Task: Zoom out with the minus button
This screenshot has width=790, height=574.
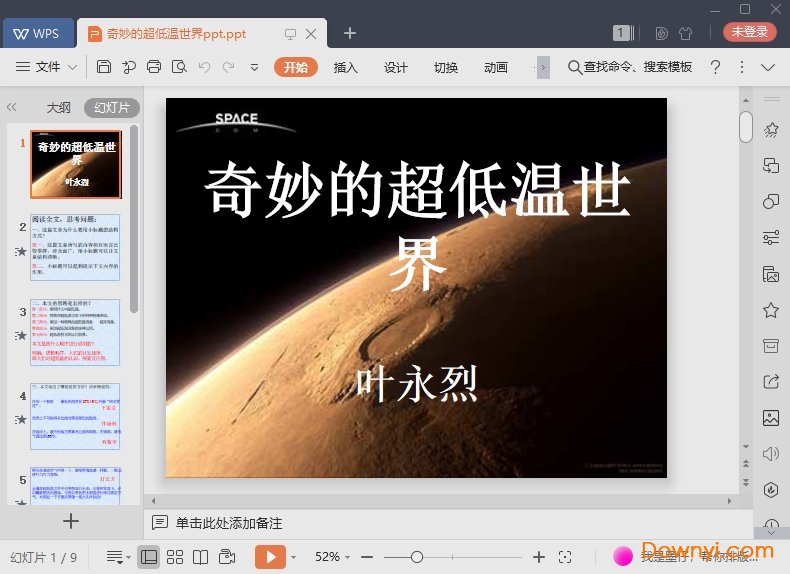Action: pos(367,557)
